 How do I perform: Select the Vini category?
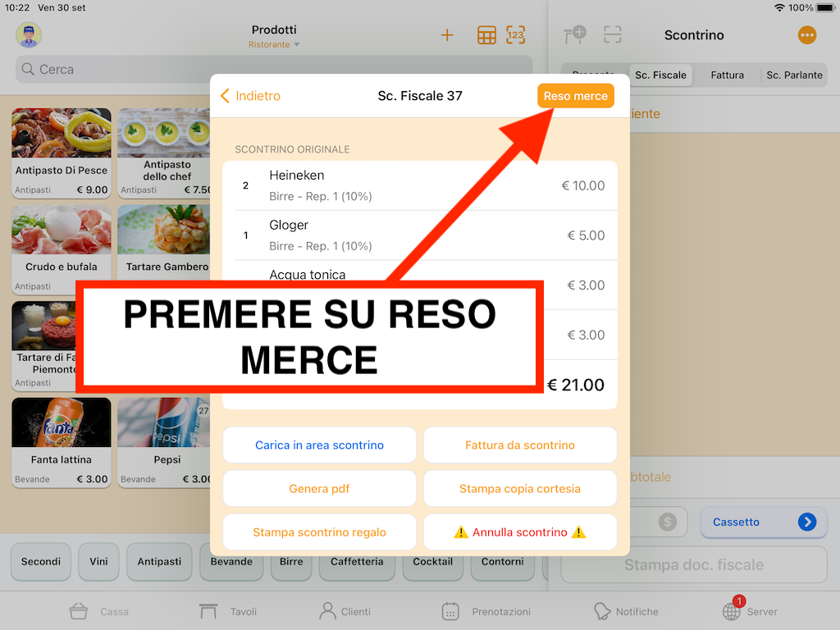coord(98,561)
